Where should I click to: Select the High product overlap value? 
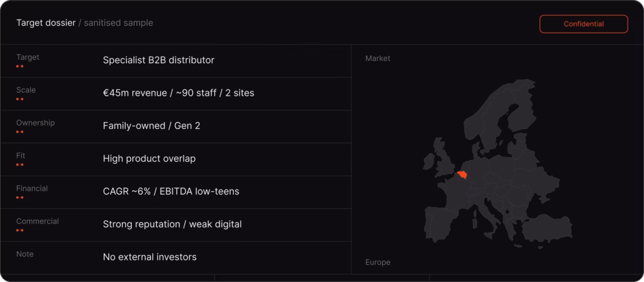pyautogui.click(x=149, y=159)
